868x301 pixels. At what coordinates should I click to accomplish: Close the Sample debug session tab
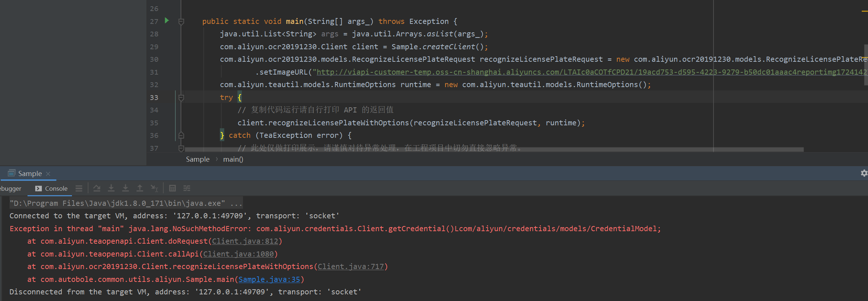coord(48,174)
